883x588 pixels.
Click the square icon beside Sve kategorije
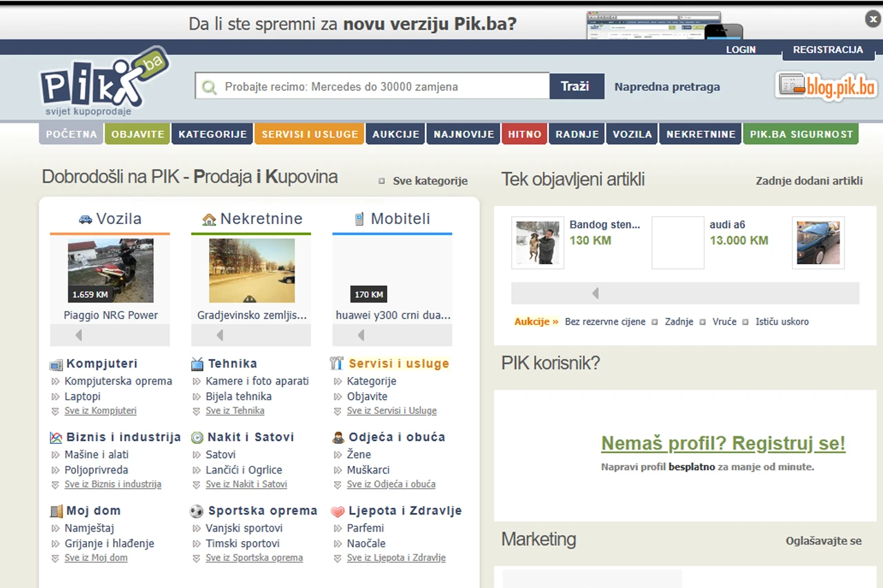click(x=381, y=181)
